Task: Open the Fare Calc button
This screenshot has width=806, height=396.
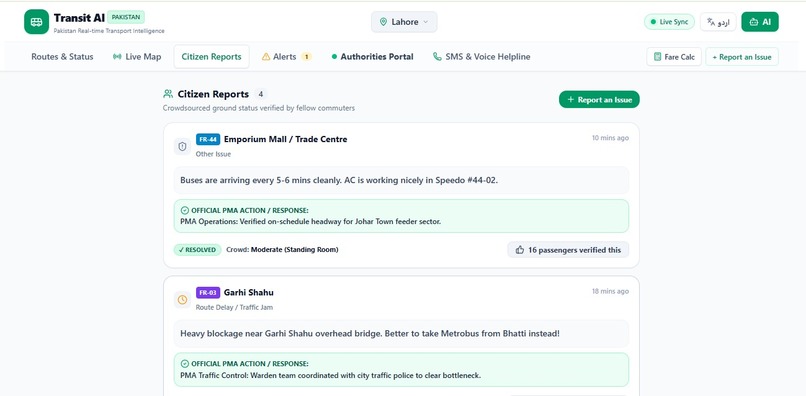Action: click(x=674, y=57)
